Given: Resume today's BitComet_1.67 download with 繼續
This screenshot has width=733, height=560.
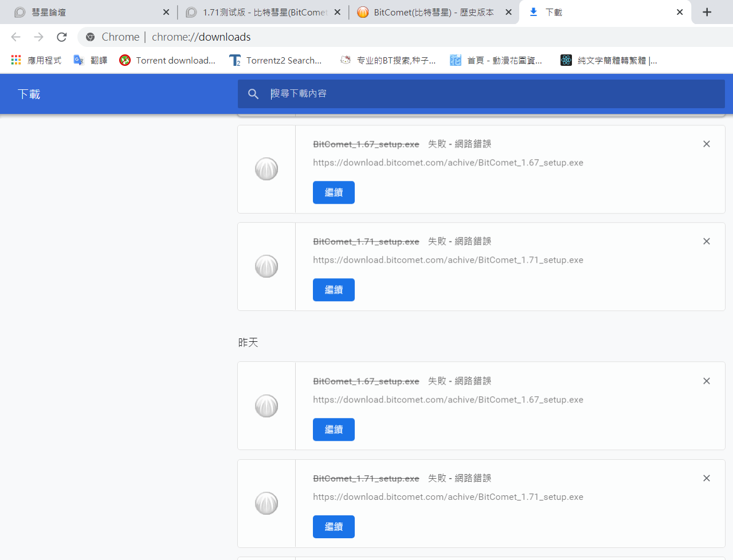Looking at the screenshot, I should coord(334,192).
